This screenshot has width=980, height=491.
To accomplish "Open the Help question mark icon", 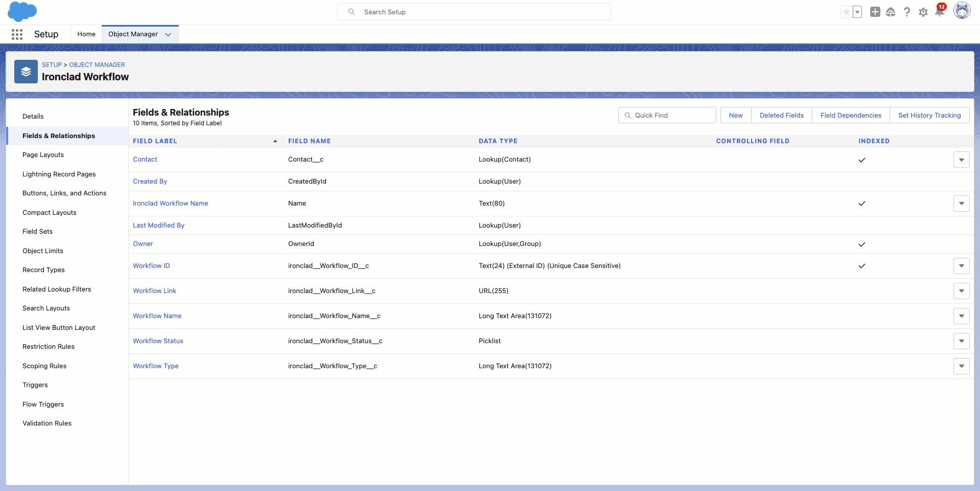I will tap(907, 12).
